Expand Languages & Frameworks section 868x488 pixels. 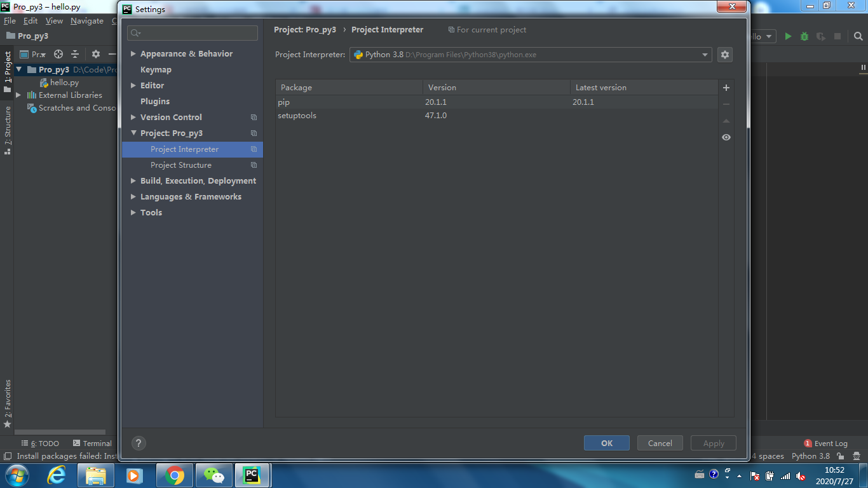(x=133, y=197)
